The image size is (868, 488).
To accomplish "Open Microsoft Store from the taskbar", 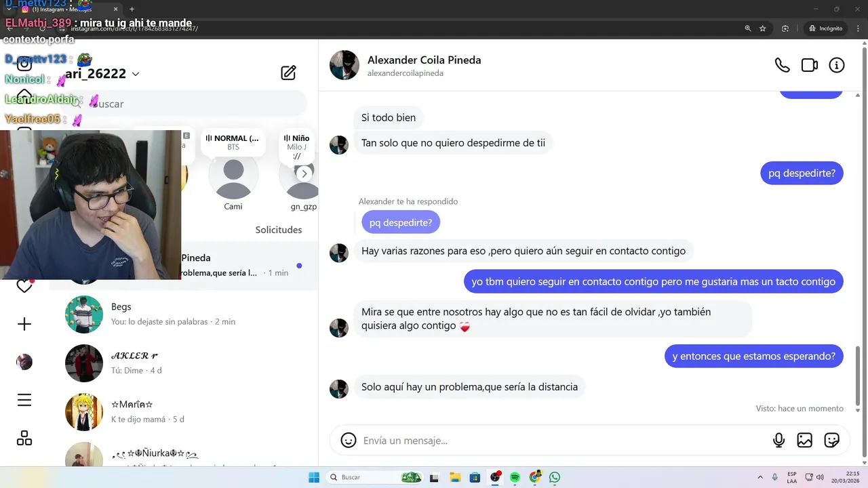I will point(475,477).
